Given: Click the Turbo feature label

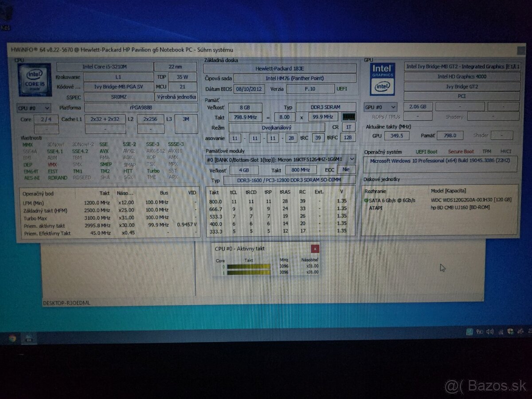Looking at the screenshot, I should point(153,171).
